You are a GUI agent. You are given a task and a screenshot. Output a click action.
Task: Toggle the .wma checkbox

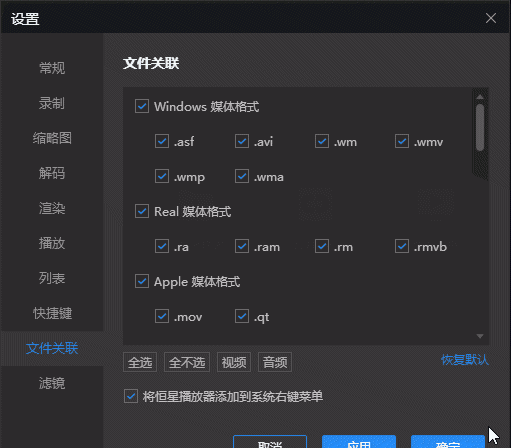(x=242, y=176)
